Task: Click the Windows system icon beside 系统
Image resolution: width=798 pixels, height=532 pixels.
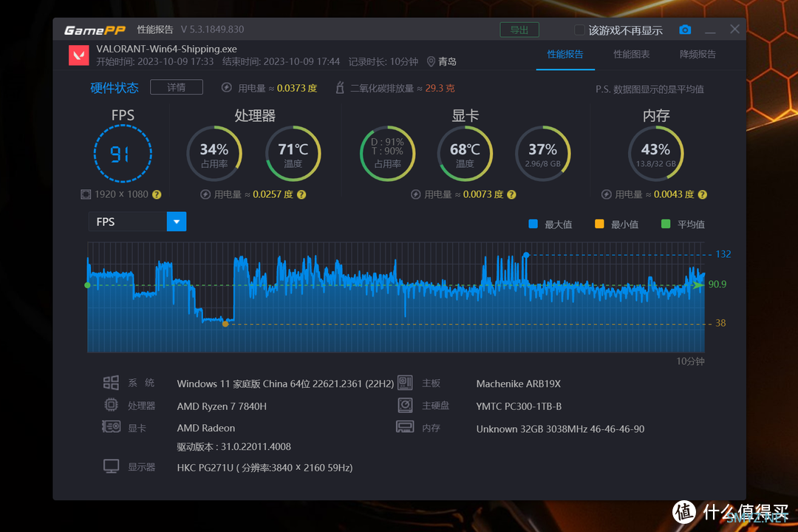Action: point(111,383)
